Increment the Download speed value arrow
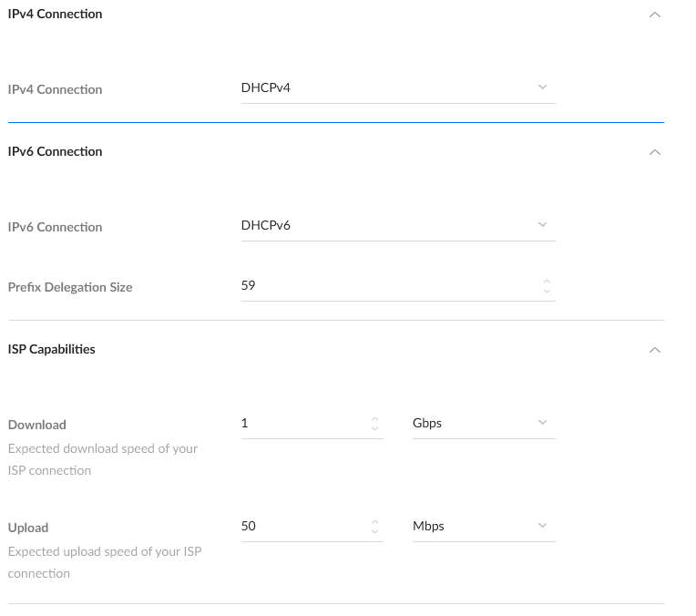The width and height of the screenshot is (696, 616). coord(374,419)
